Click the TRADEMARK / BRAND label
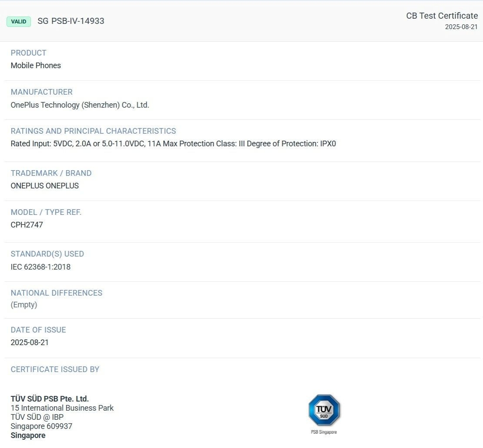The image size is (483, 448). point(51,173)
